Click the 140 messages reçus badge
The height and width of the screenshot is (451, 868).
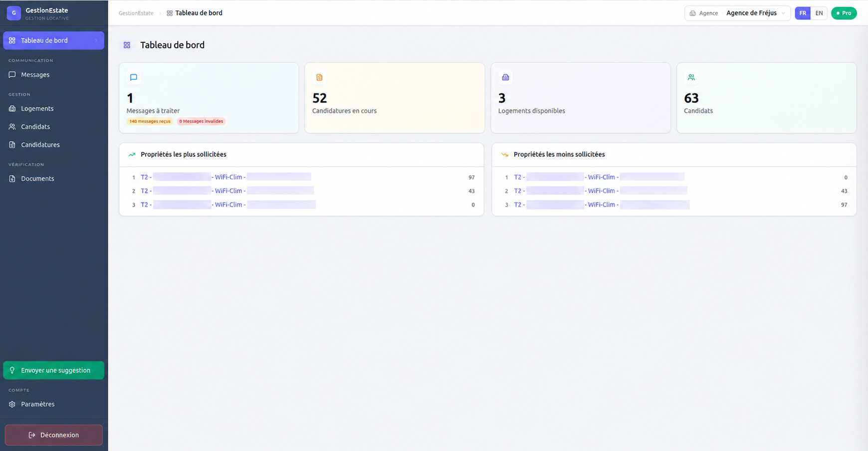point(150,121)
